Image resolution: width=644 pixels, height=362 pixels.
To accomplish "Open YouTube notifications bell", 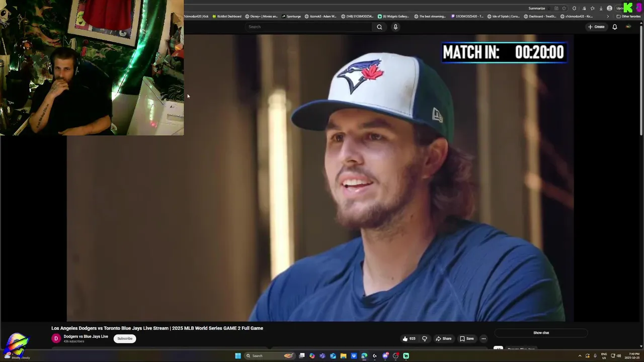I will (x=614, y=27).
